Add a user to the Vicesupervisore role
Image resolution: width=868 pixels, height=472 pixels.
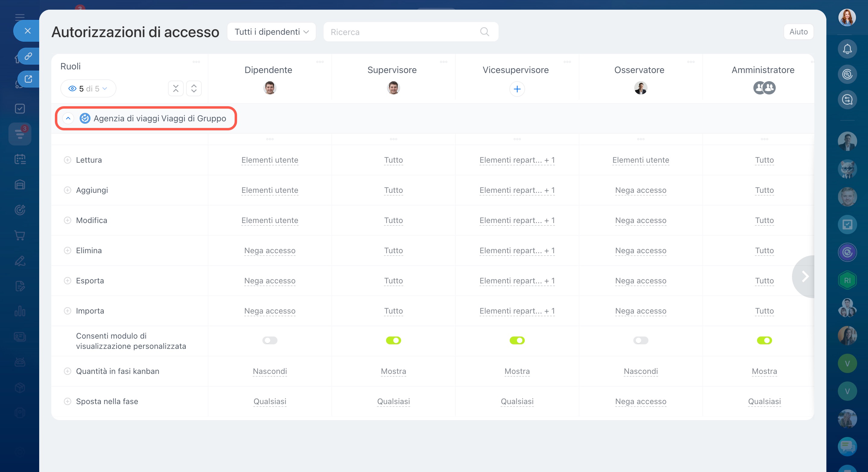point(517,89)
